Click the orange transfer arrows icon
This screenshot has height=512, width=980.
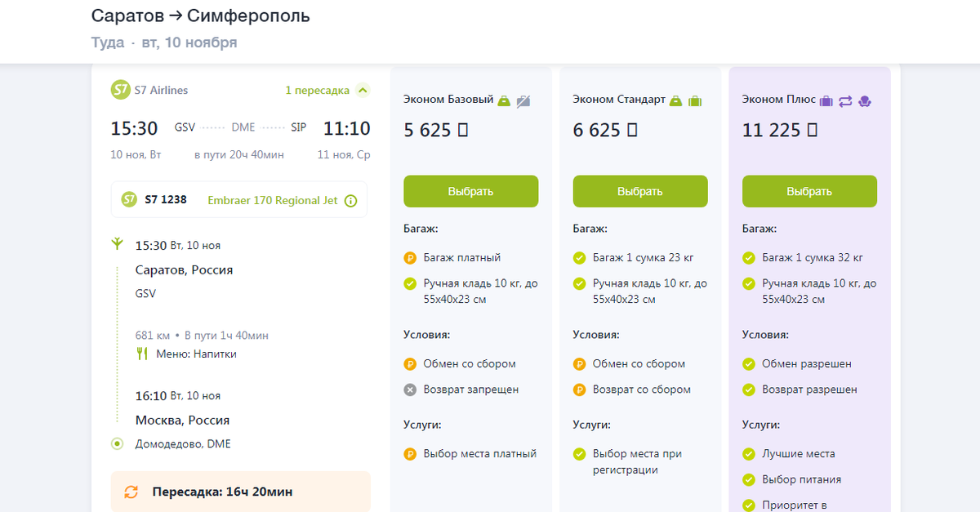tap(131, 492)
